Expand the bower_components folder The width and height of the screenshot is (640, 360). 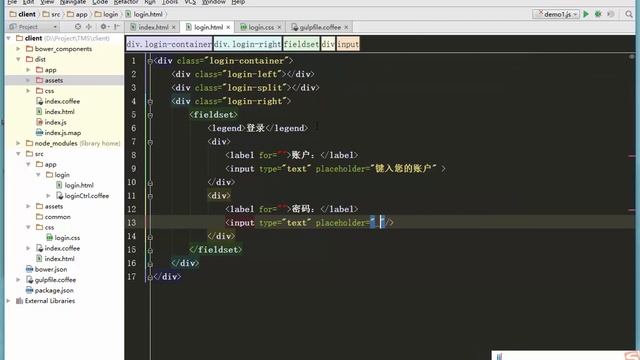18,49
